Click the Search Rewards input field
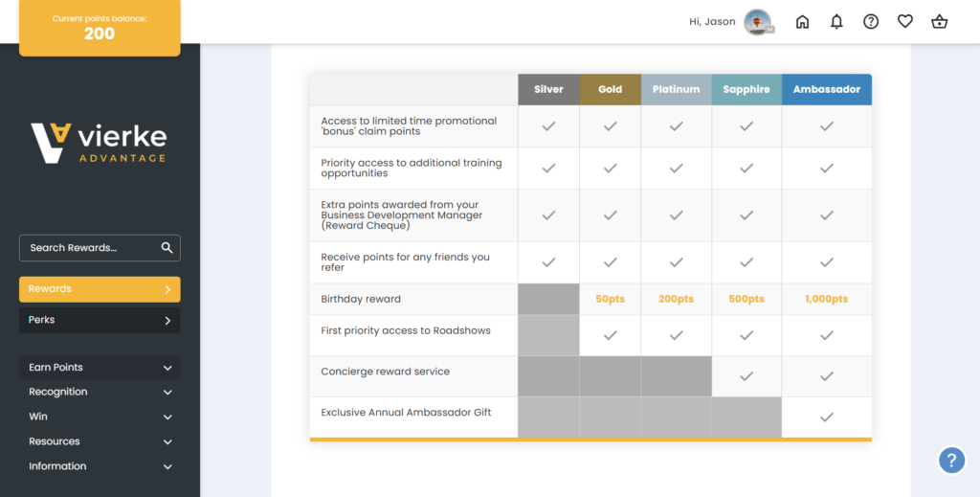The image size is (980, 497). click(x=88, y=248)
